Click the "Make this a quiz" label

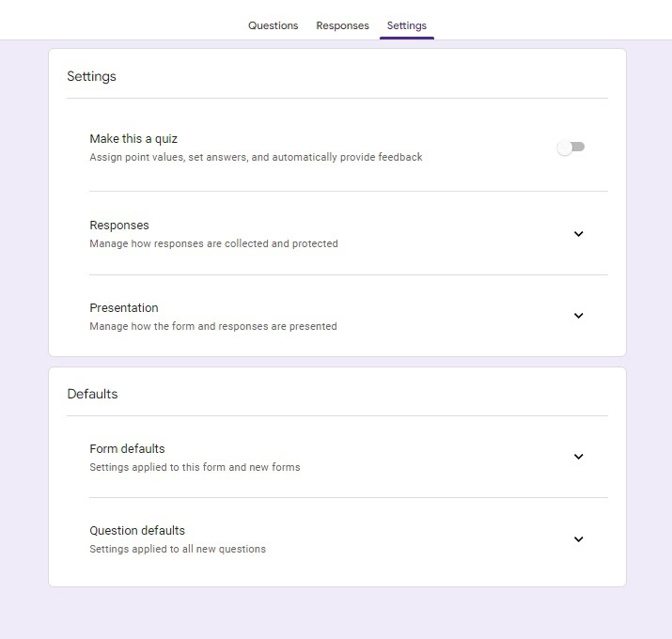coord(133,139)
